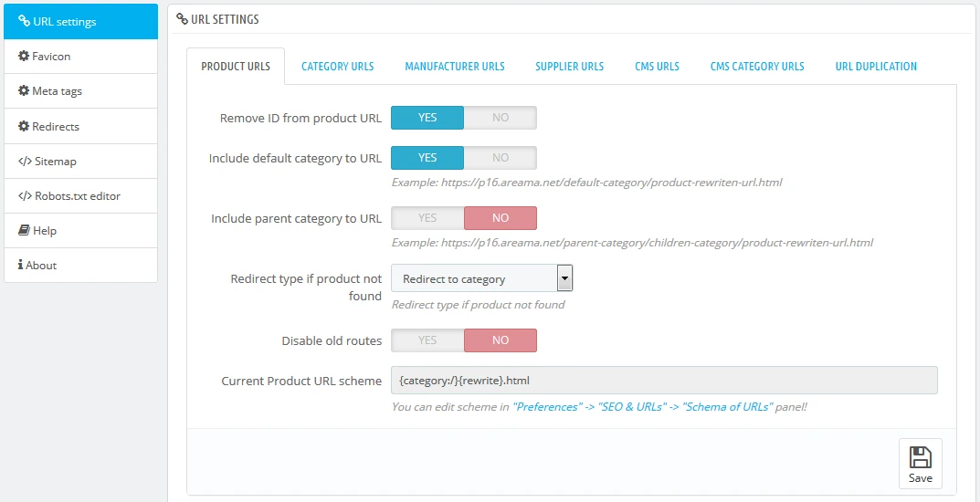Switch to the Category URLs tab
This screenshot has height=502, width=980.
337,67
